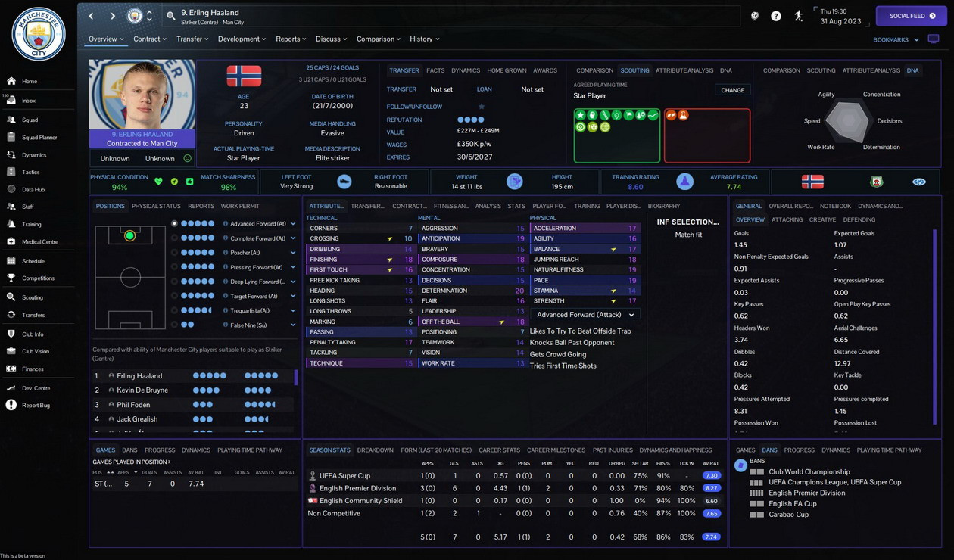The width and height of the screenshot is (954, 560).
Task: Click the player list up-down arrows
Action: point(149,16)
